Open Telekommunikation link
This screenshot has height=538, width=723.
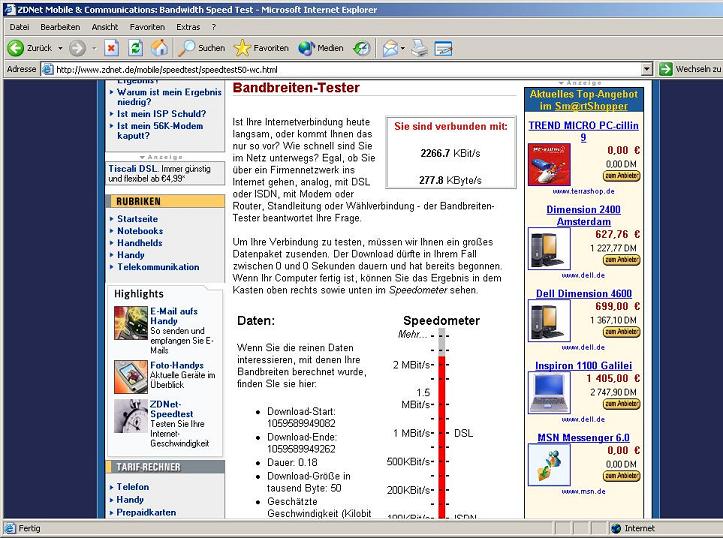[158, 266]
